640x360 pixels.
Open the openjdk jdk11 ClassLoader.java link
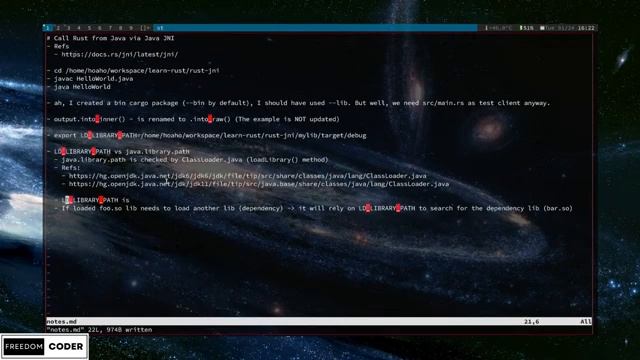point(259,184)
